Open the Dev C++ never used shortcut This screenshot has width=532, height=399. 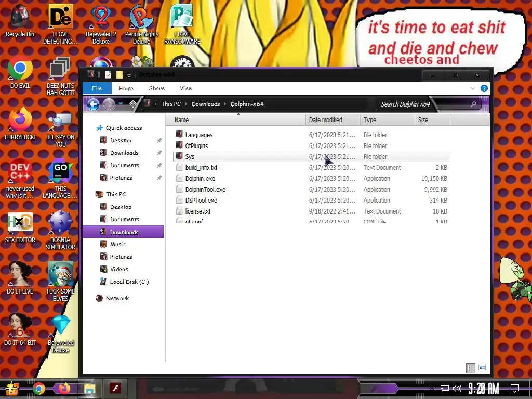point(20,179)
